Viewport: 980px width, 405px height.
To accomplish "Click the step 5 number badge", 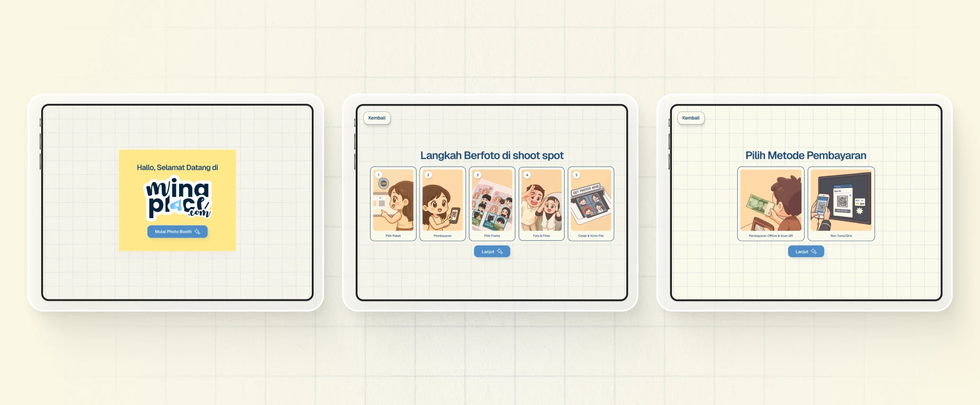I will tap(576, 175).
